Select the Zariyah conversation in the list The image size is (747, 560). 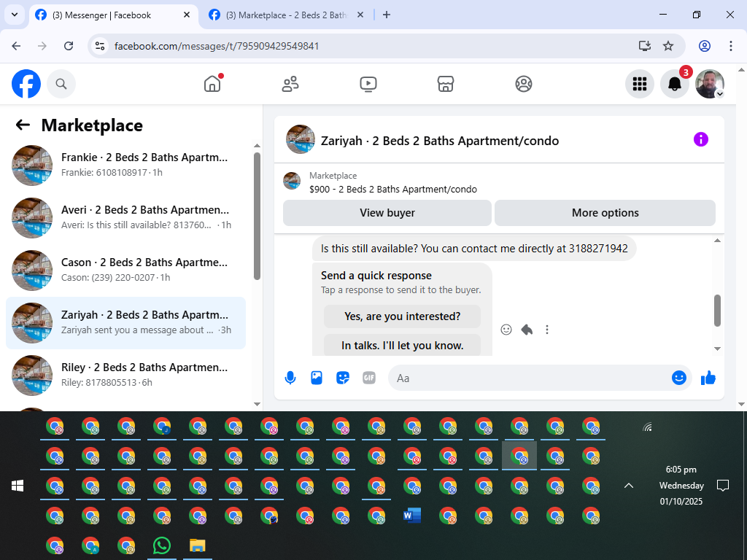coord(125,323)
